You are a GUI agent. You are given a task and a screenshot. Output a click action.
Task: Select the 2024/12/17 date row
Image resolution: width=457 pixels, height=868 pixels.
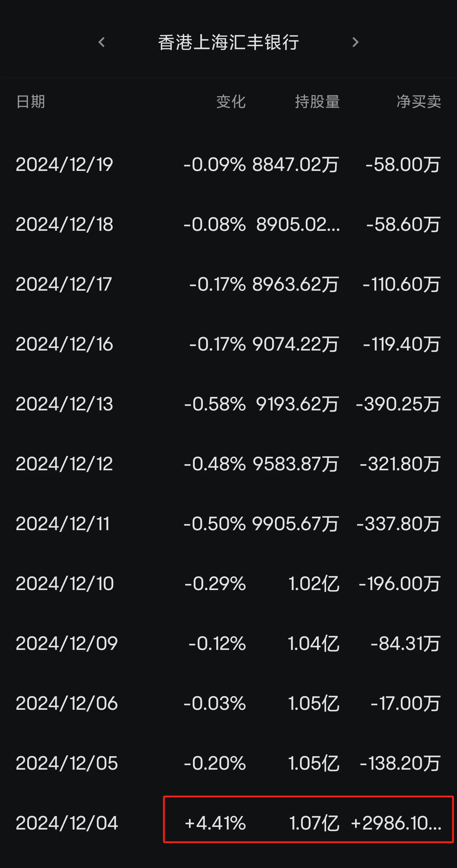point(64,284)
